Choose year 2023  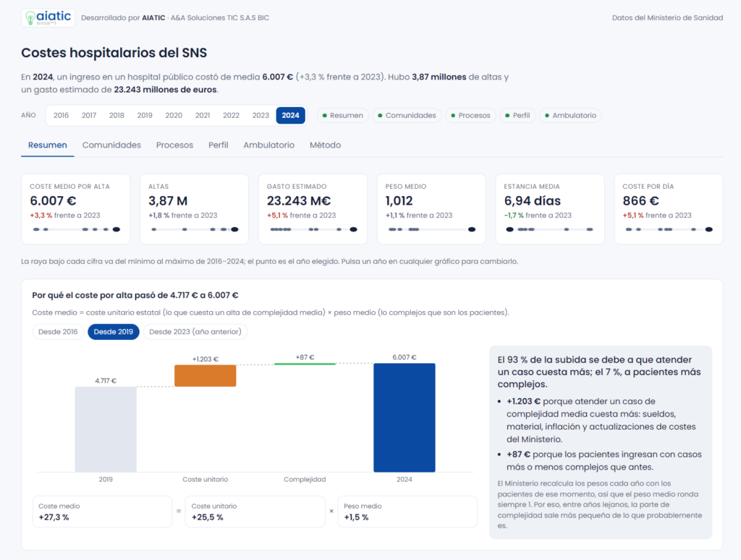click(261, 115)
